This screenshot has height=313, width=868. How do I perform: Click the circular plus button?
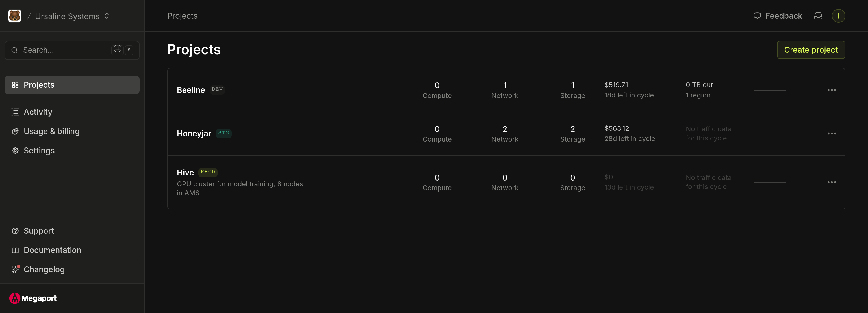click(838, 16)
